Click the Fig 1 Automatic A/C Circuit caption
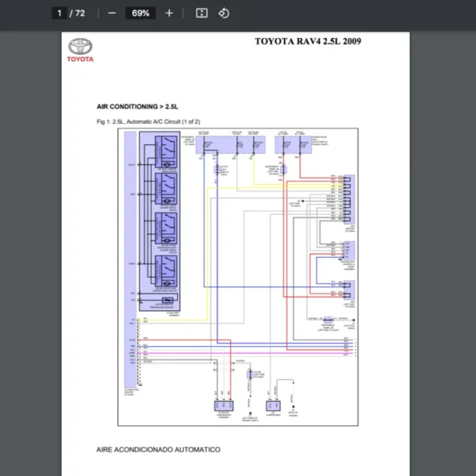476x476 pixels. 148,121
